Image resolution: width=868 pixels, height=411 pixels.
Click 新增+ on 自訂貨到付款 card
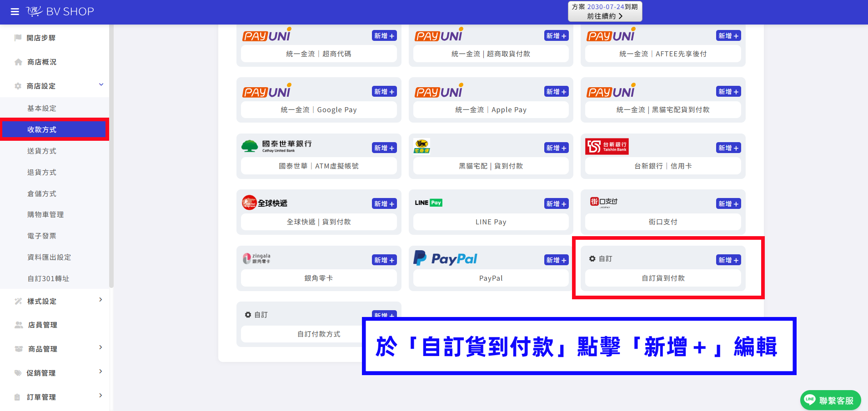pyautogui.click(x=728, y=260)
